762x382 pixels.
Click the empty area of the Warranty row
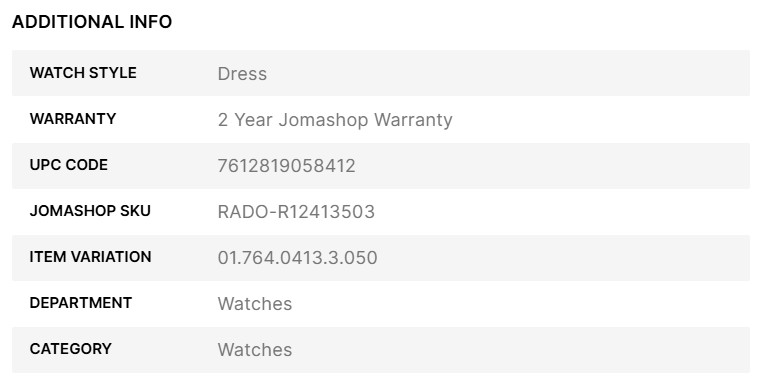(x=600, y=120)
